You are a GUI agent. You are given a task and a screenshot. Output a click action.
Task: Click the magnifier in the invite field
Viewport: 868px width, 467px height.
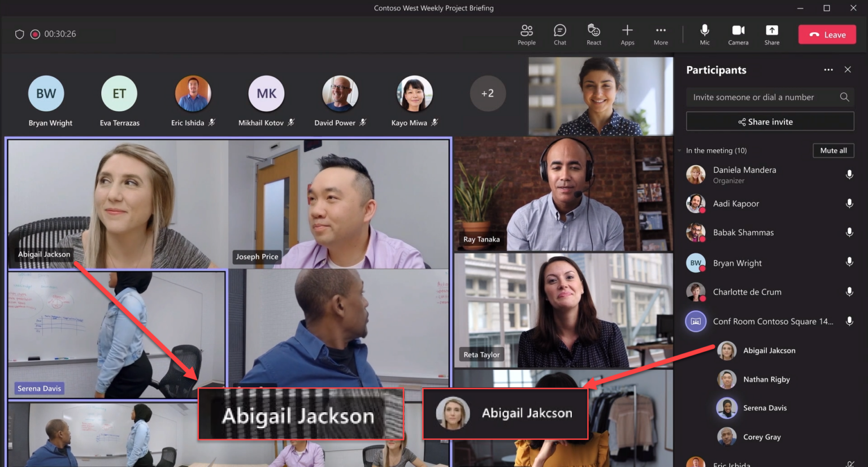844,97
